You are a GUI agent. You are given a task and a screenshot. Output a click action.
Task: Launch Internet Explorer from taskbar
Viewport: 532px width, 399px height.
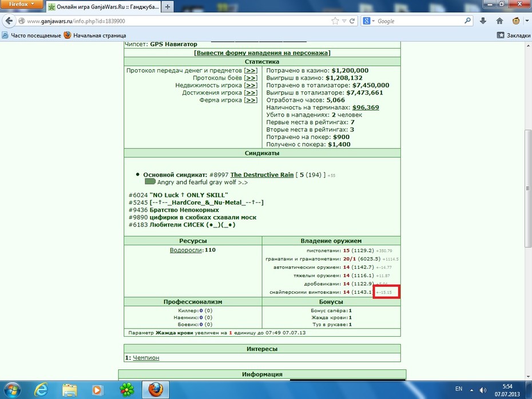pos(41,390)
